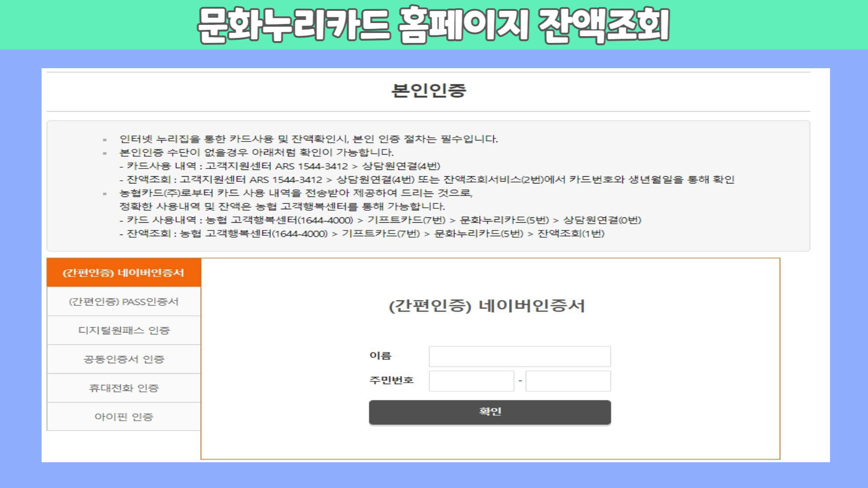868x488 pixels.
Task: Click the 농협 고객행복센터 카드 사용내역 line
Action: (x=380, y=221)
